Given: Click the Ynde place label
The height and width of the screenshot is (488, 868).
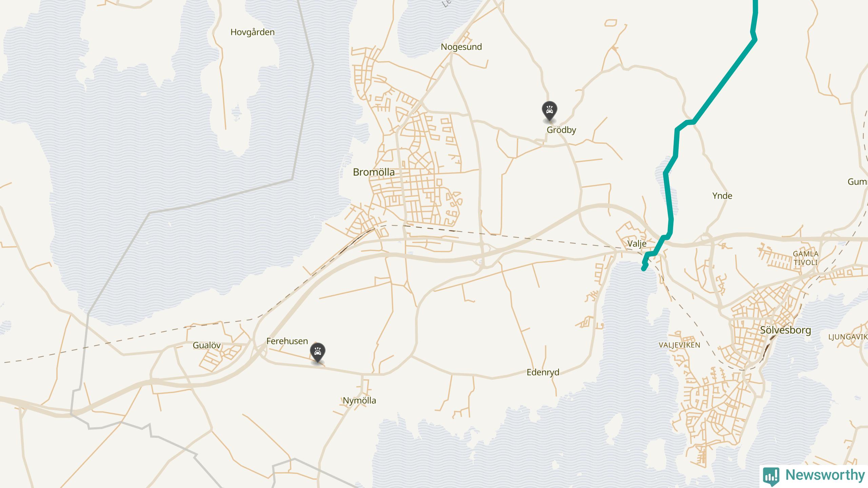Looking at the screenshot, I should pyautogui.click(x=722, y=196).
